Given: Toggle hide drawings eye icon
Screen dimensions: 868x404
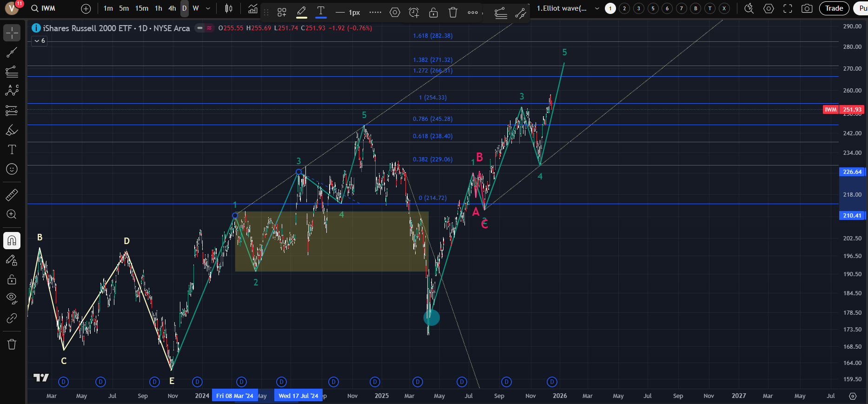Looking at the screenshot, I should [12, 298].
